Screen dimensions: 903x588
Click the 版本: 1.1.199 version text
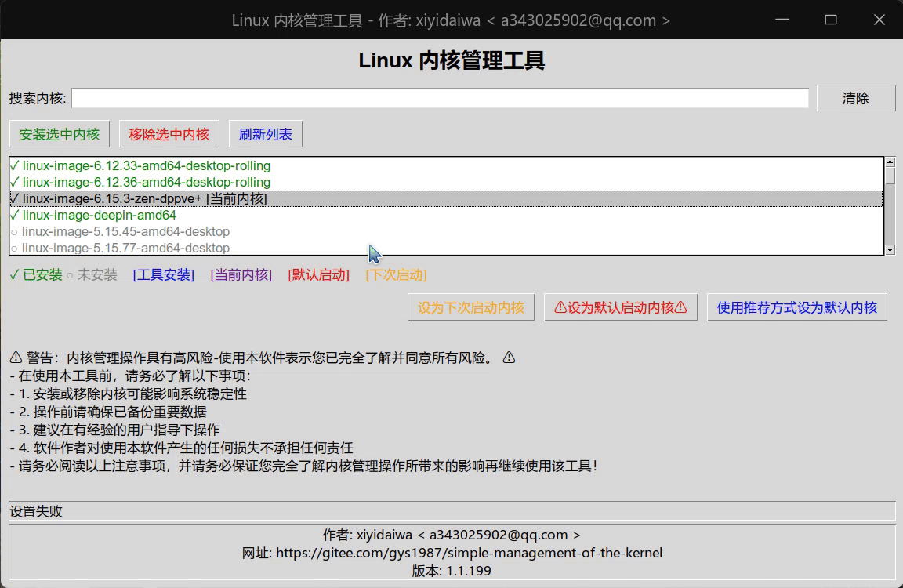(x=451, y=571)
